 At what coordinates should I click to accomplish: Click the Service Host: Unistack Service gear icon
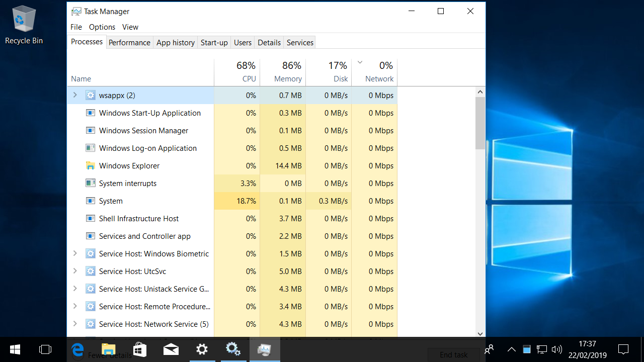(91, 289)
